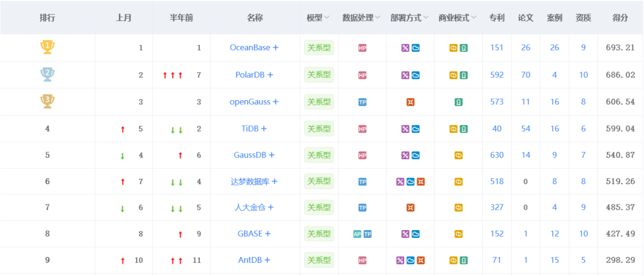
Task: Open the 达梦数据库 + link
Action: (x=254, y=182)
